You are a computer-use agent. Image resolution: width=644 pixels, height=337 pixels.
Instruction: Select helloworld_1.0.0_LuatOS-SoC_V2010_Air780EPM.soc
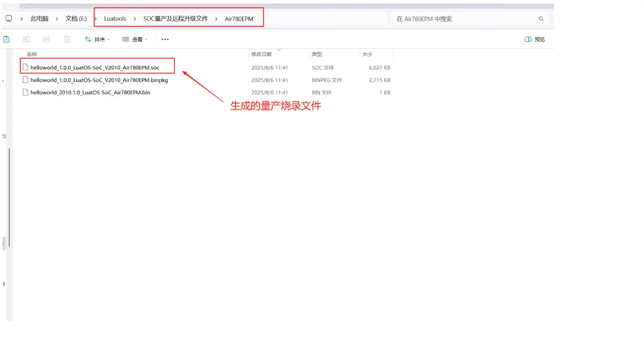pyautogui.click(x=95, y=68)
